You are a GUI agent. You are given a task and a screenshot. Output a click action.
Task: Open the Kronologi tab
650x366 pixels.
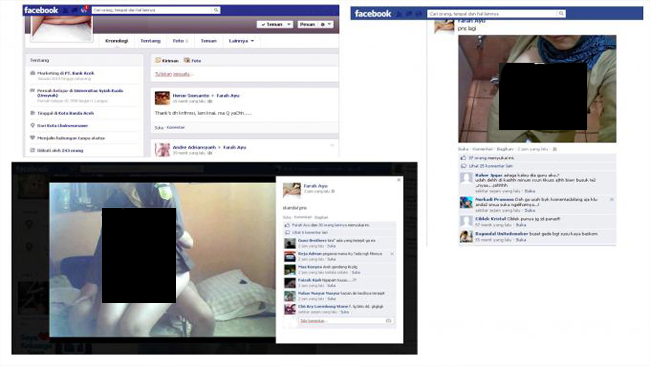116,41
